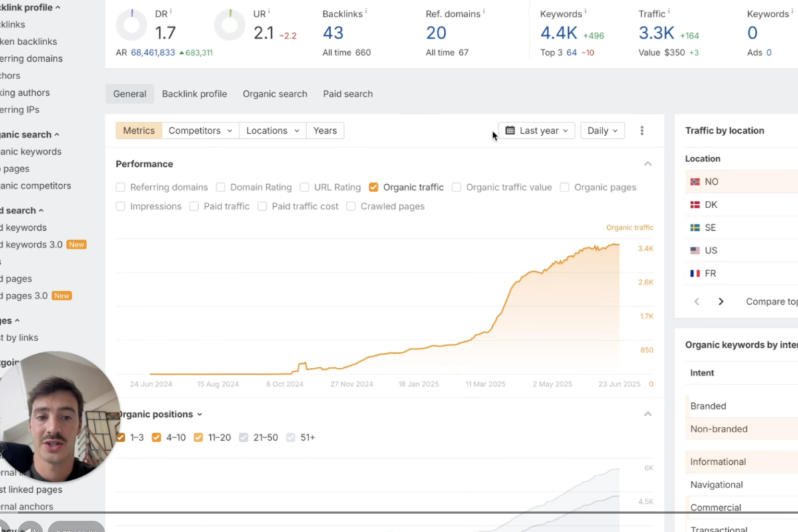798x532 pixels.
Task: Open the Competitors dropdown
Action: click(200, 131)
